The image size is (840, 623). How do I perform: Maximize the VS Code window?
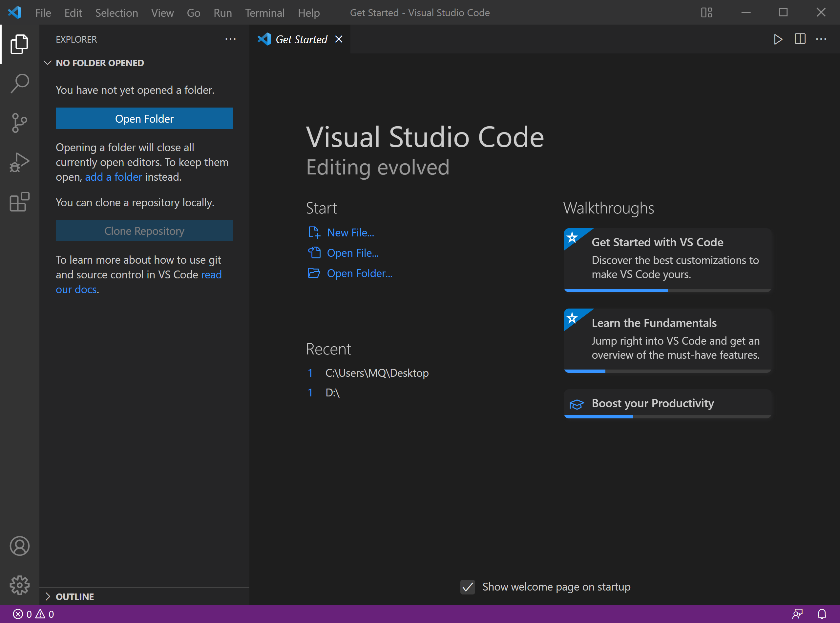pos(783,12)
